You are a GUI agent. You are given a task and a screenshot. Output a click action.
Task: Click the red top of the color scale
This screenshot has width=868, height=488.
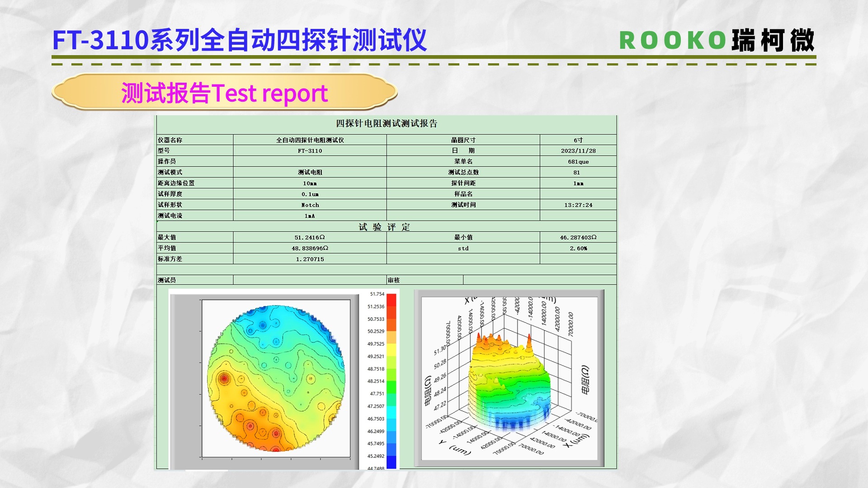click(x=391, y=300)
